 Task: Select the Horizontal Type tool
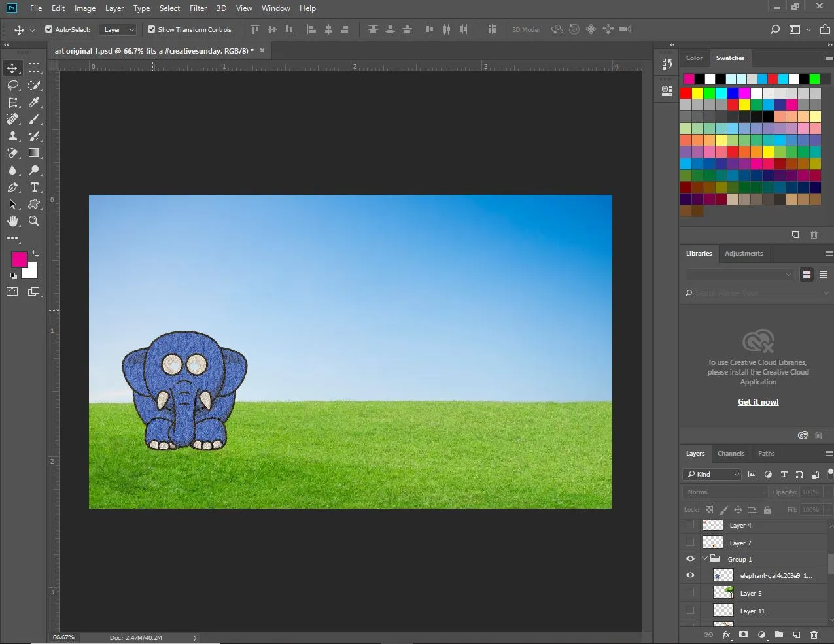click(x=34, y=187)
